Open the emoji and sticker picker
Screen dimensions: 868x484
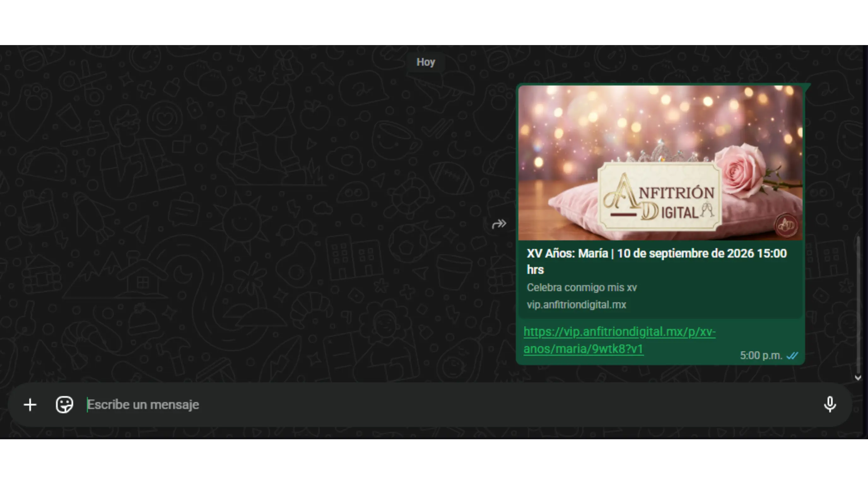(64, 405)
